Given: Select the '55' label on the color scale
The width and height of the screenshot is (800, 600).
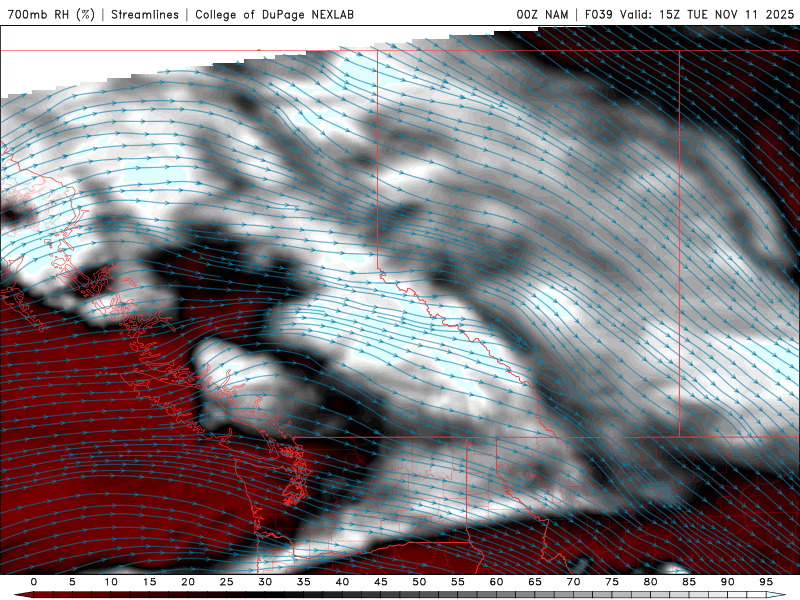Looking at the screenshot, I should tap(458, 582).
